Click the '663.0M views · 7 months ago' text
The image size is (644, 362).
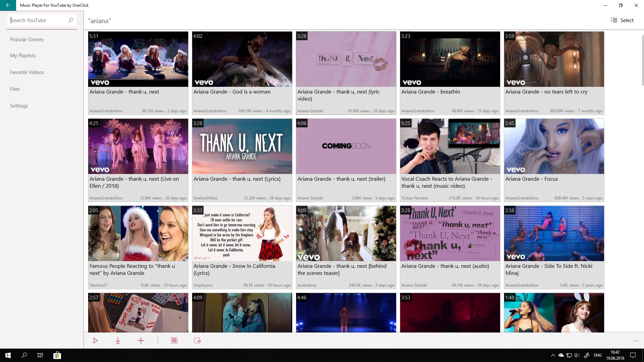coord(576,111)
